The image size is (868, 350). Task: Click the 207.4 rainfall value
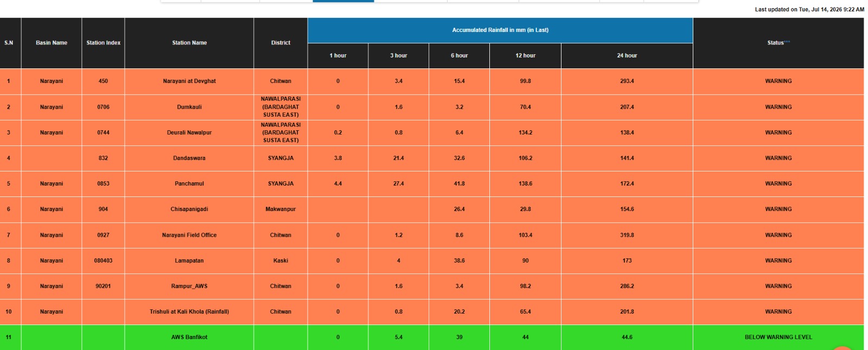click(627, 107)
